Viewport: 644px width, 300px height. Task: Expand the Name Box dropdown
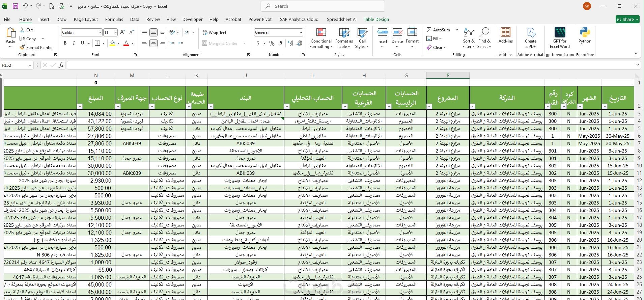tap(30, 65)
